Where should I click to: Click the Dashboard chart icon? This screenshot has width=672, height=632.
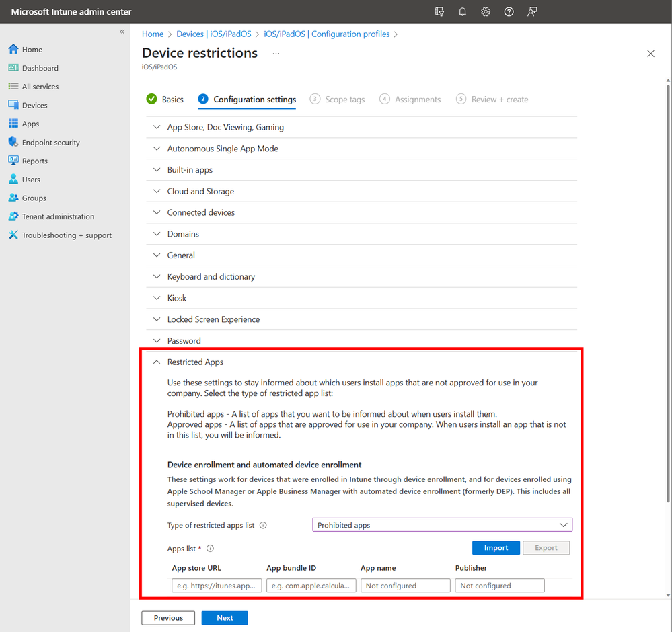pos(13,68)
